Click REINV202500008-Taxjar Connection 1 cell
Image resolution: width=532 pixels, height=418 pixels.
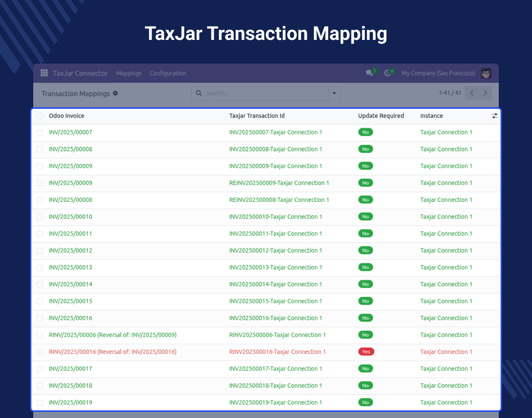pyautogui.click(x=279, y=200)
